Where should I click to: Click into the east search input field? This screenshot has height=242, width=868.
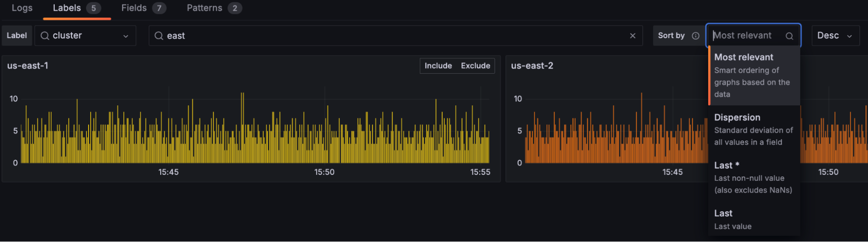click(x=391, y=36)
